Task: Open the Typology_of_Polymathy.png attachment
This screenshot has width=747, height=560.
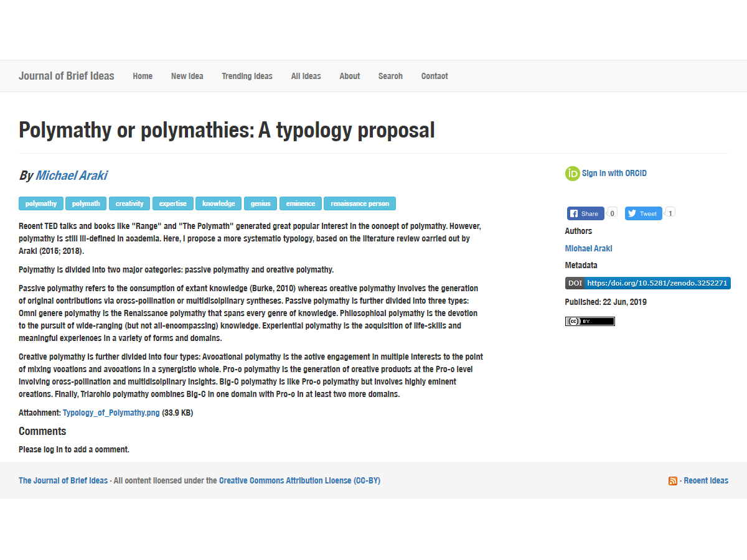Action: 111,413
